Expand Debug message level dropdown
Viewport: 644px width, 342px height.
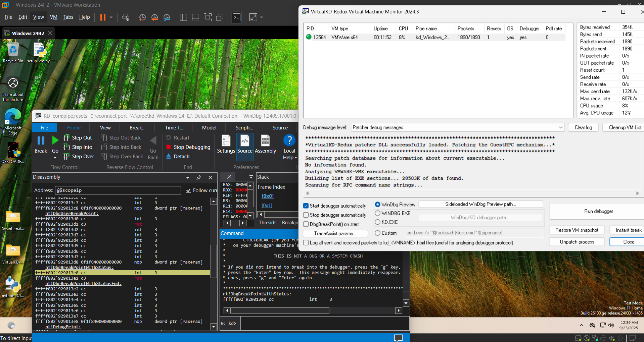pos(560,127)
